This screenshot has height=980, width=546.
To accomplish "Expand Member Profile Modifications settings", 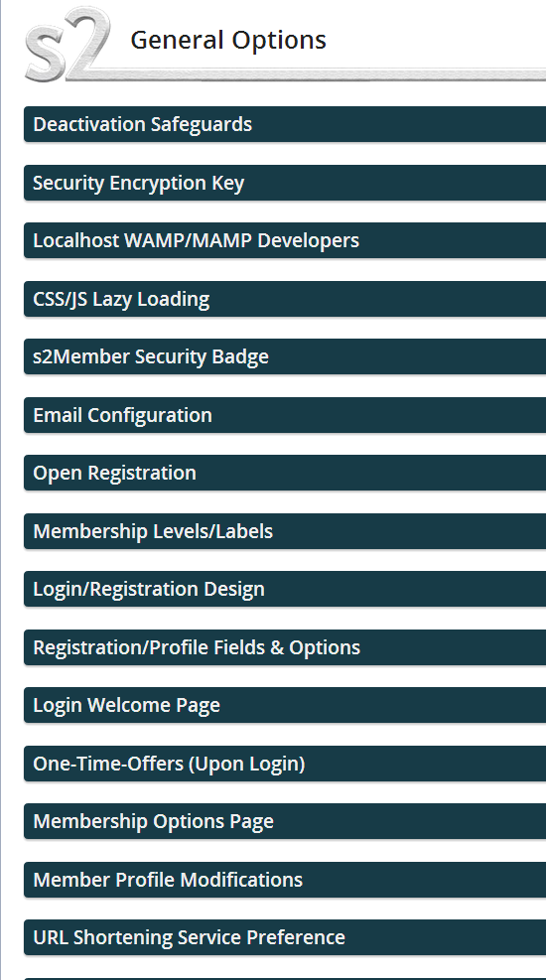I will pos(285,880).
